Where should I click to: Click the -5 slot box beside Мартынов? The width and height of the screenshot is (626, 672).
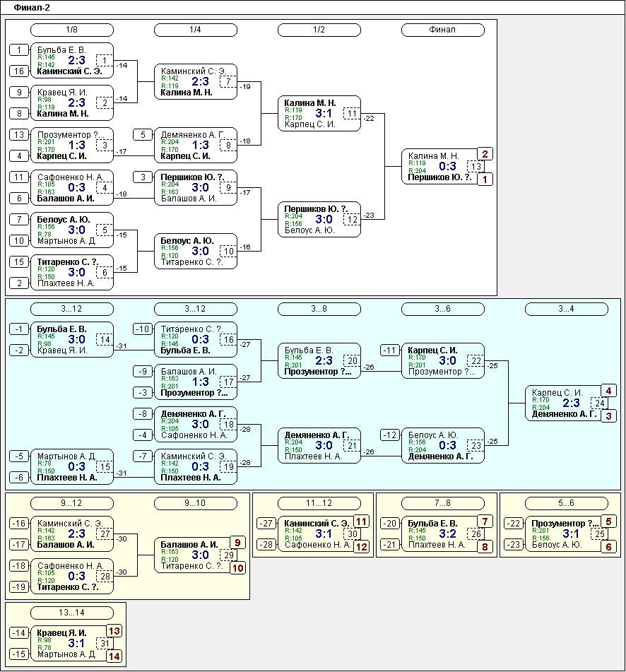pos(19,456)
